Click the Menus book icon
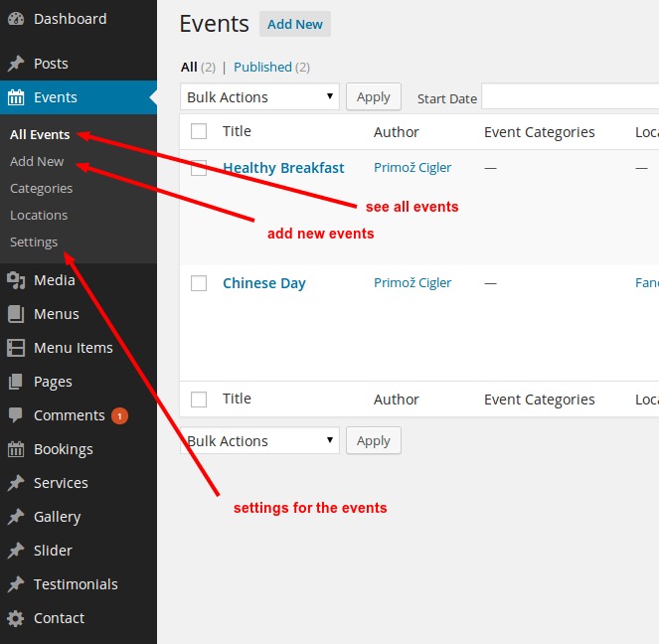This screenshot has width=659, height=644. point(16,314)
